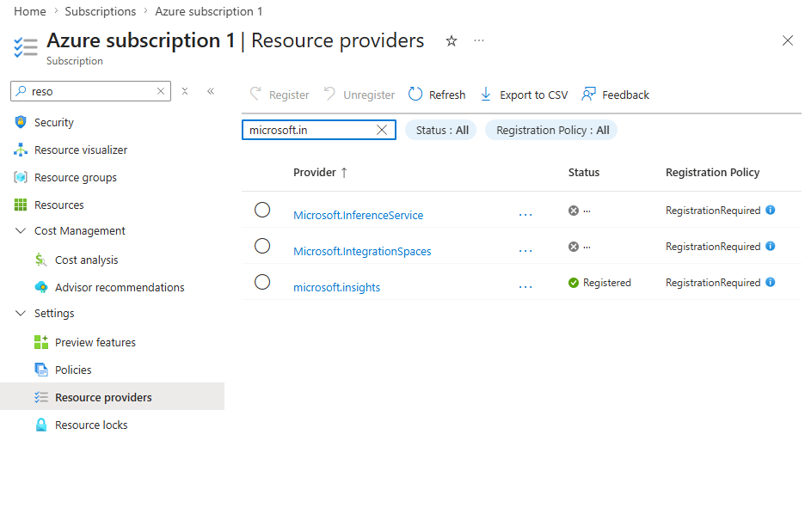The image size is (811, 532).
Task: Favorite this page with the star icon
Action: pyautogui.click(x=452, y=41)
